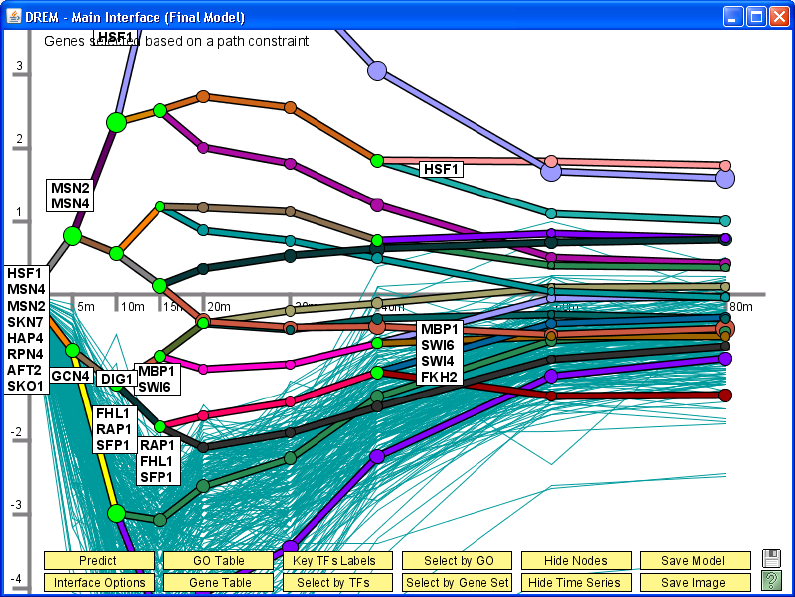Open the Gene Table
The image size is (795, 597).
(x=219, y=582)
